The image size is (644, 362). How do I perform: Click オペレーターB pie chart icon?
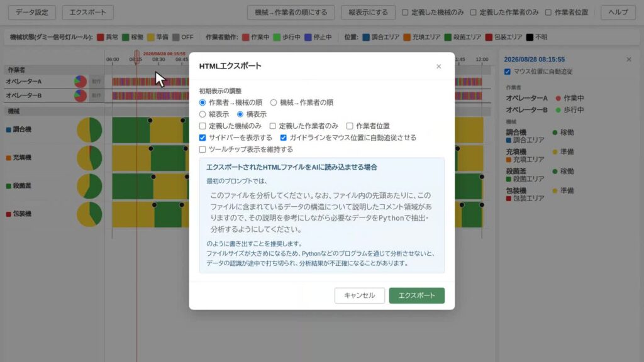pyautogui.click(x=80, y=96)
